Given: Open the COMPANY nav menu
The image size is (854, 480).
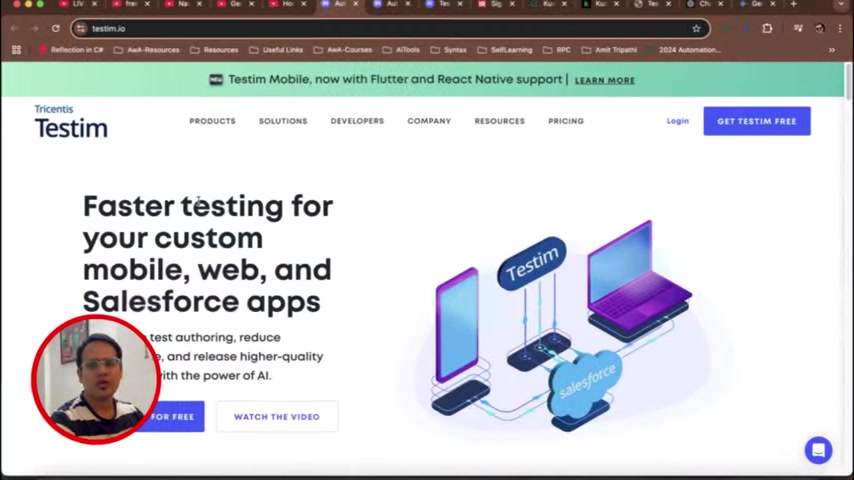Looking at the screenshot, I should (429, 121).
